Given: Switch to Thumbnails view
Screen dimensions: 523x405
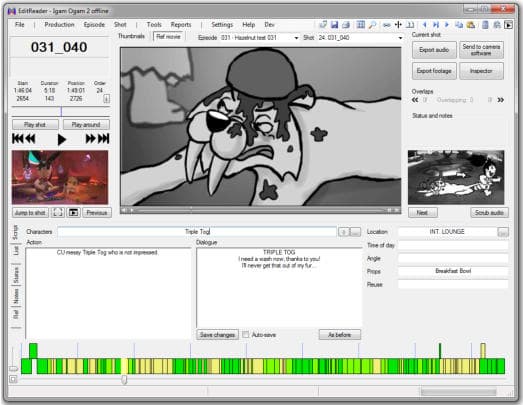Looking at the screenshot, I should 131,36.
